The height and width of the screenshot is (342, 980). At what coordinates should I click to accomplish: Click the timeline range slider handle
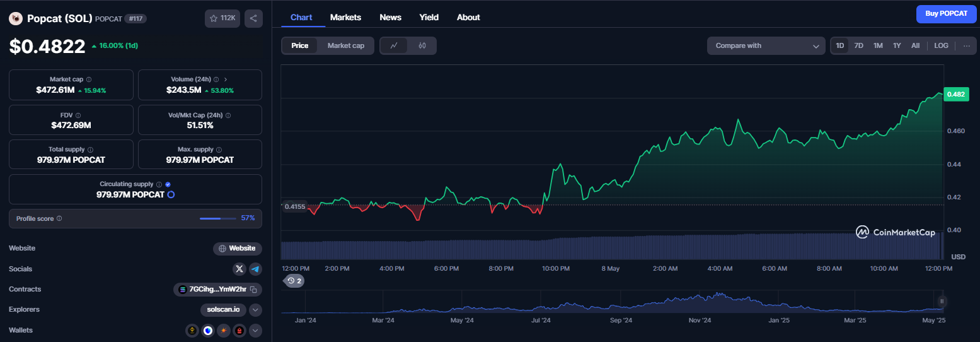click(942, 302)
